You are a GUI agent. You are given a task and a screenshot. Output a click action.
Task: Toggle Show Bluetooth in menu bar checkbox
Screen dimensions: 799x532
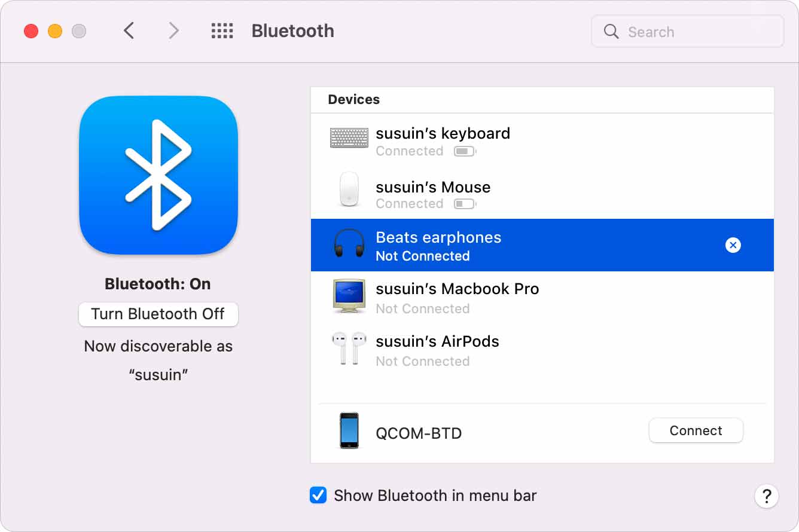(x=318, y=495)
